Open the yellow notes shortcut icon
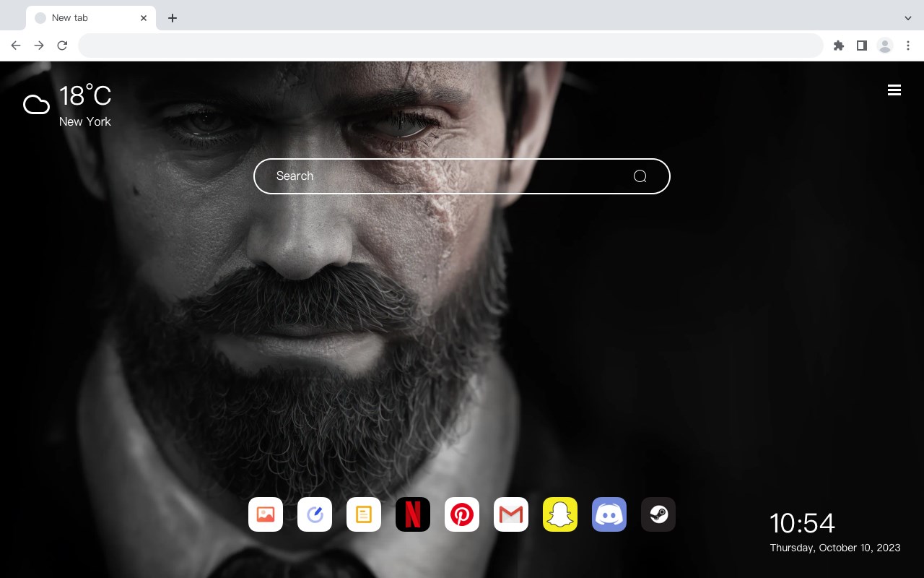The width and height of the screenshot is (924, 578). (x=364, y=514)
